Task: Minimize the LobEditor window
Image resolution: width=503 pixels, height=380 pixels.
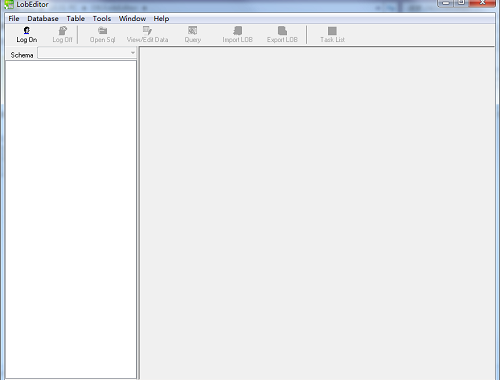Action: (445, 3)
